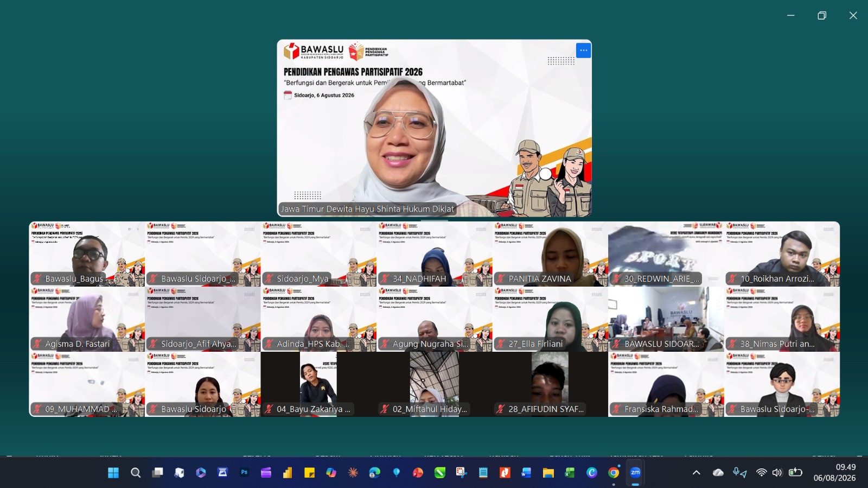Select the 10_Roikhan Arrozi participant tile
This screenshot has width=868, height=488.
pos(782,254)
